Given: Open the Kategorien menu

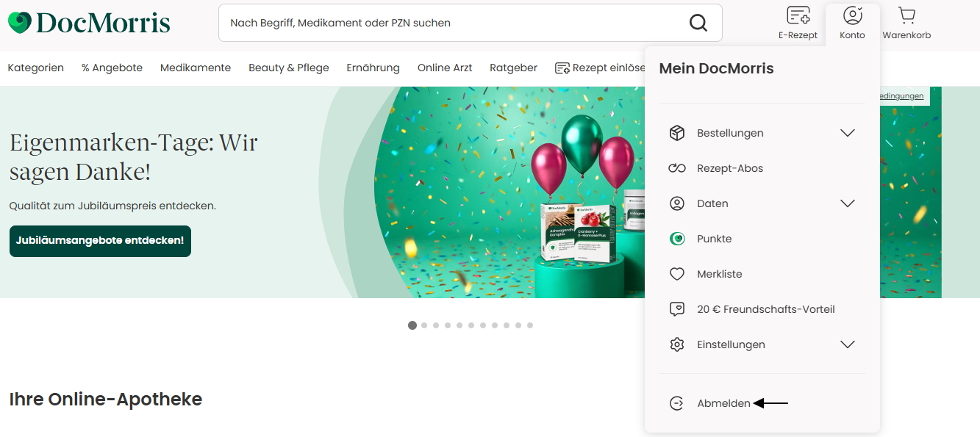Looking at the screenshot, I should click(x=36, y=68).
